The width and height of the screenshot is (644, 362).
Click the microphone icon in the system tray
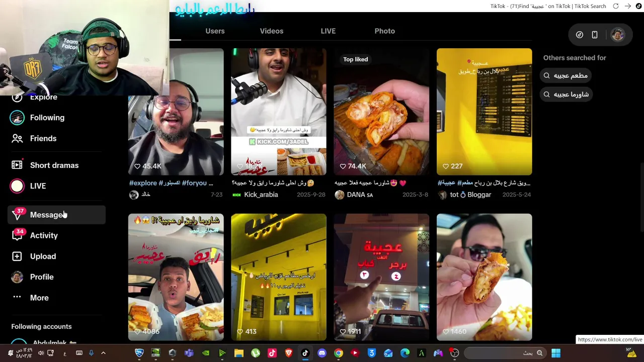(x=91, y=353)
